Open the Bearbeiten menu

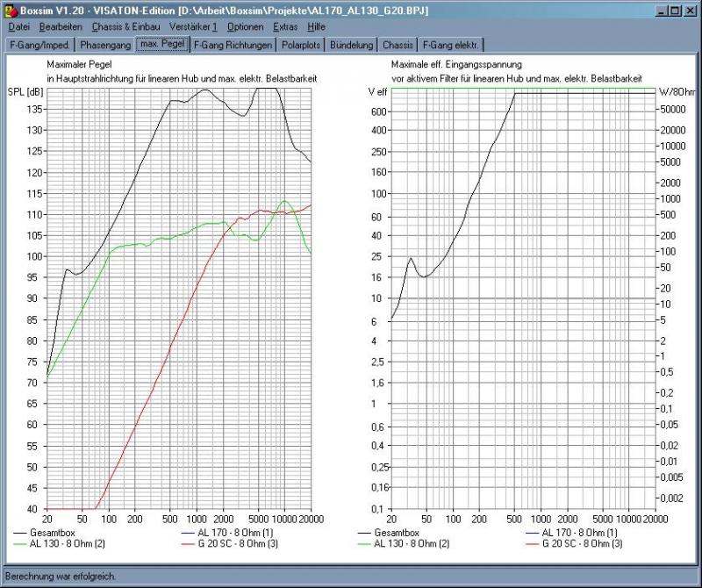pos(61,27)
